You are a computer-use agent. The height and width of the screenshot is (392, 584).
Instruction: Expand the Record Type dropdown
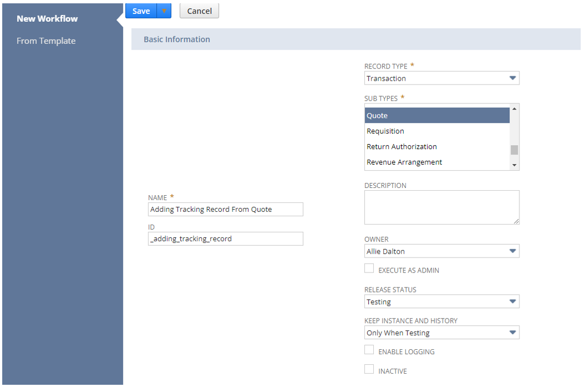(442, 78)
